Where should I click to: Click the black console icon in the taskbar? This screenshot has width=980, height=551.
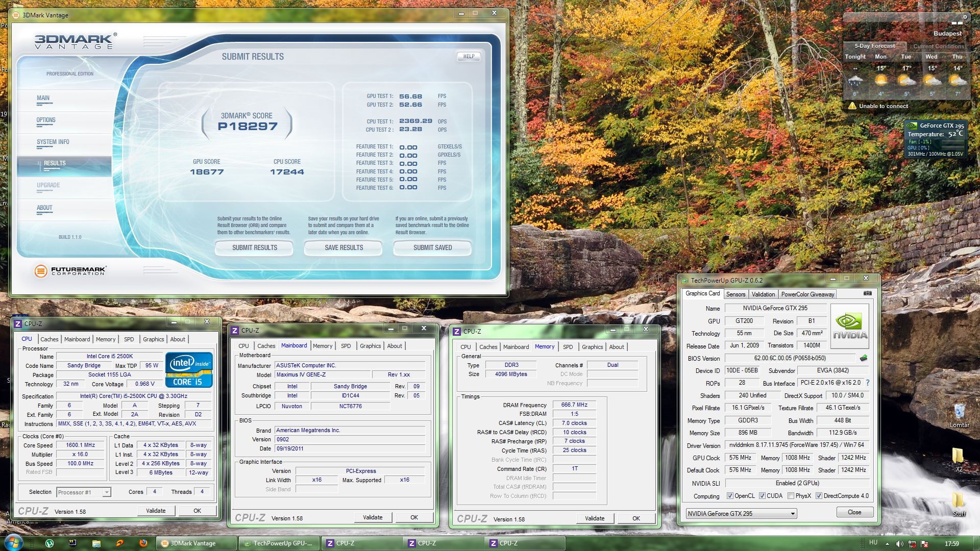[x=72, y=543]
